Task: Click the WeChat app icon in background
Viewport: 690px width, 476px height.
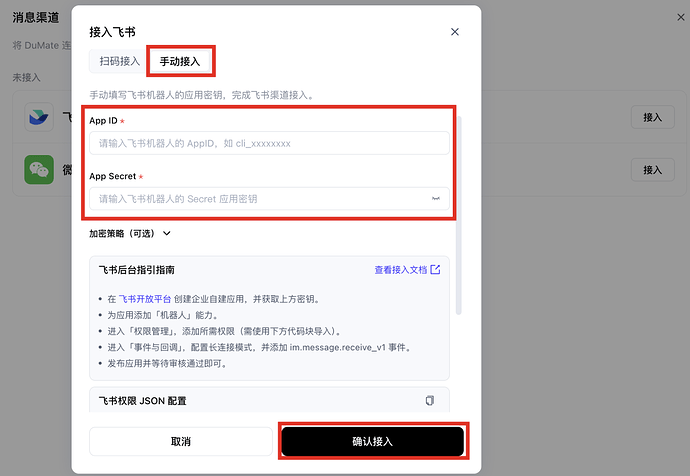Action: click(39, 169)
